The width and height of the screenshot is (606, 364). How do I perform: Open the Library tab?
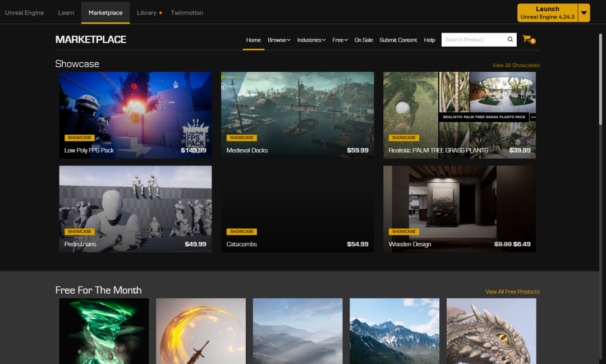146,13
